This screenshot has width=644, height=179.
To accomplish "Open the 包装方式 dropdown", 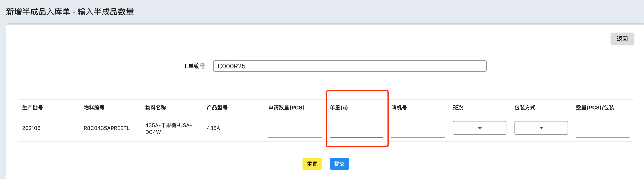I will [x=541, y=128].
